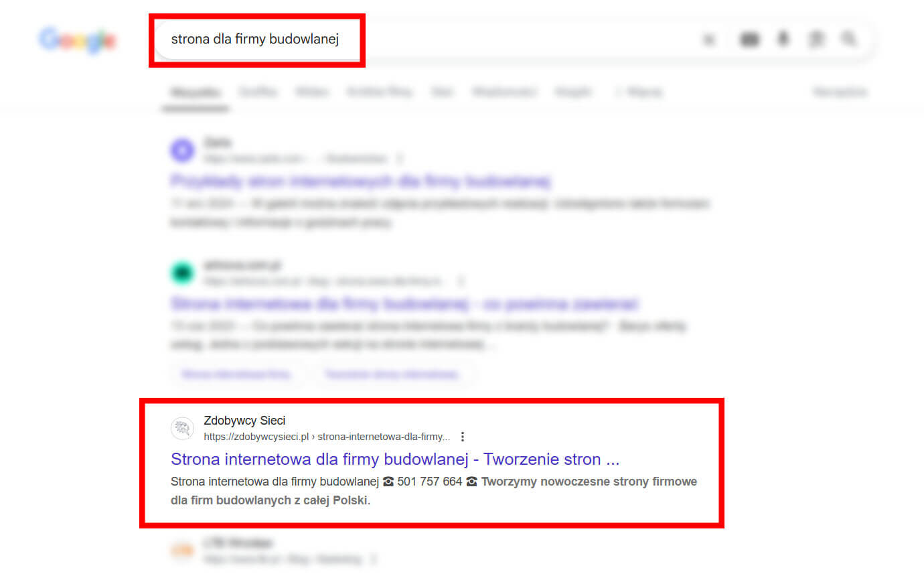Screen dimensions: 924x574
Task: Click the magnifying glass search icon
Action: pos(849,40)
